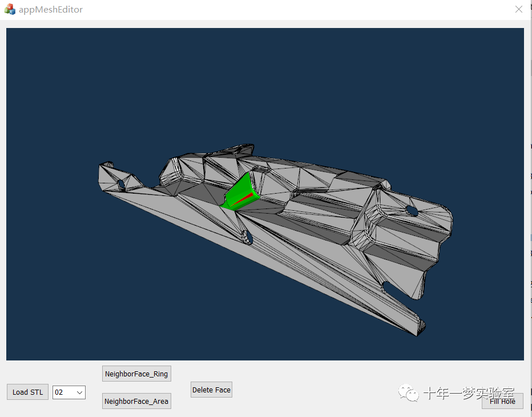
Task: Click the NeighborFace_Area button
Action: 136,402
